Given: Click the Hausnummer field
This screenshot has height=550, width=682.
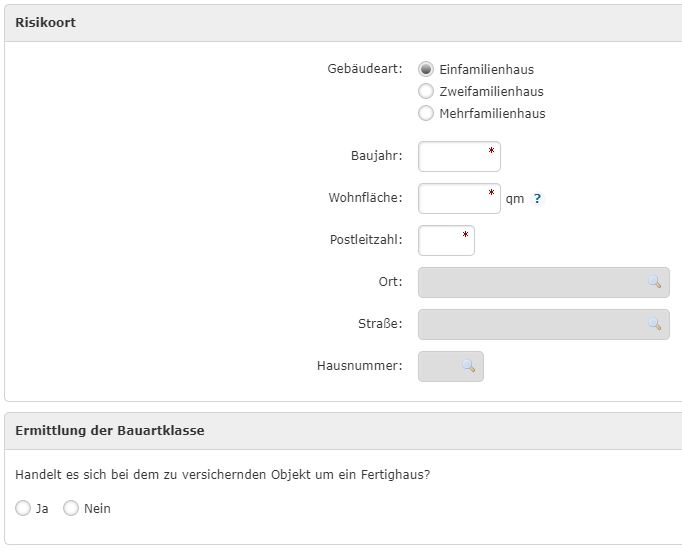Looking at the screenshot, I should (451, 367).
